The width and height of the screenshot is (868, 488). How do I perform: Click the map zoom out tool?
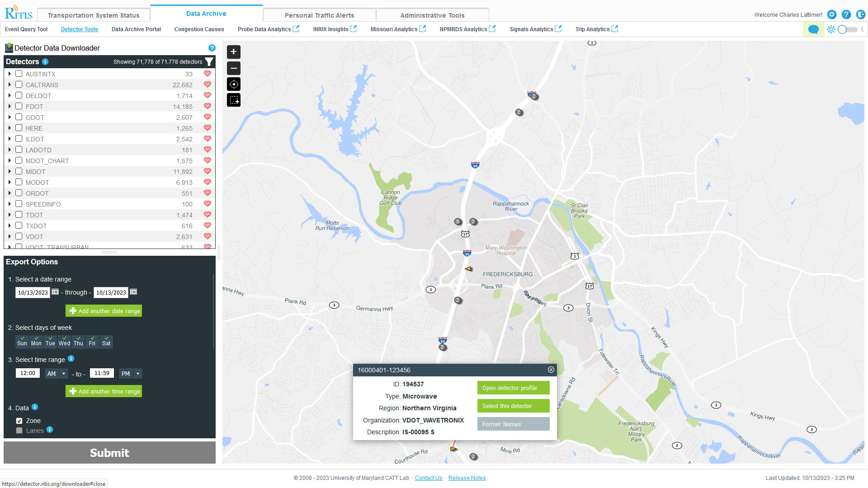(x=233, y=68)
